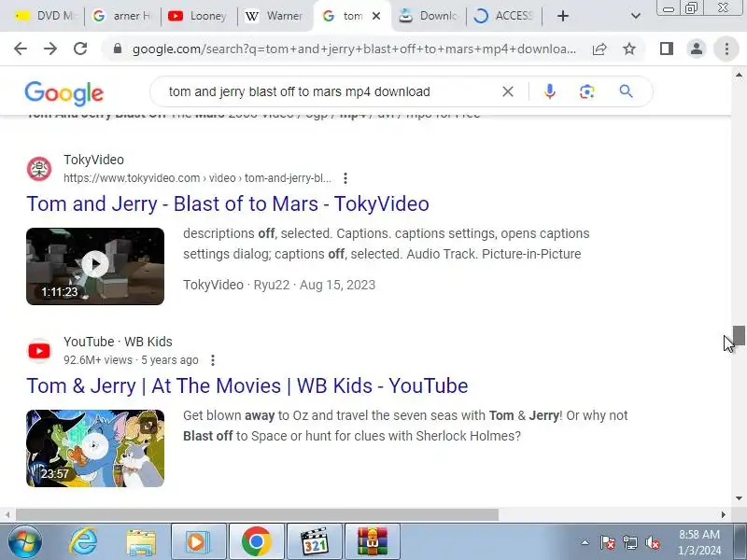Open the Chrome three-dot menu
Screen dimensions: 747x560
pos(726,49)
